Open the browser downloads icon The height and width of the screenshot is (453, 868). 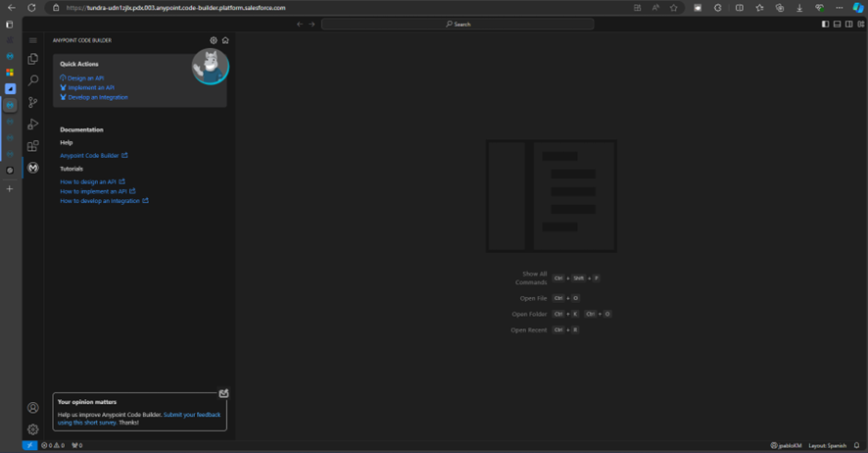799,8
